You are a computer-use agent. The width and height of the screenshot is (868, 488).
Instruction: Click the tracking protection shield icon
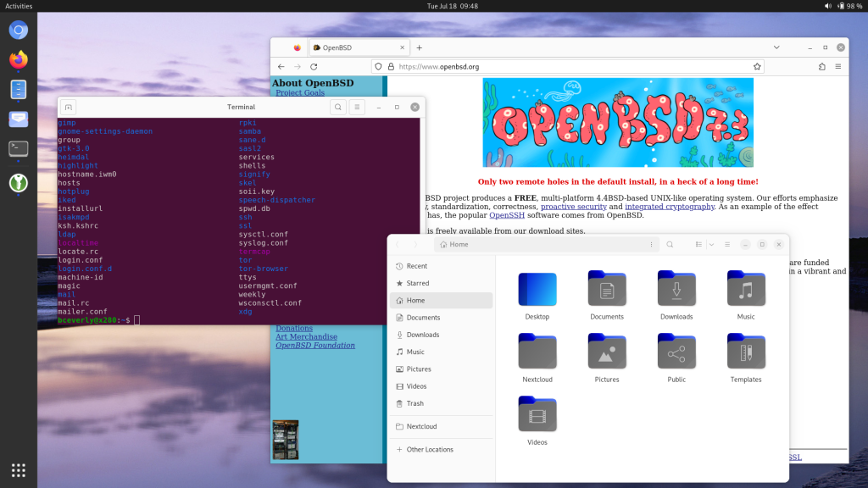[x=378, y=66]
